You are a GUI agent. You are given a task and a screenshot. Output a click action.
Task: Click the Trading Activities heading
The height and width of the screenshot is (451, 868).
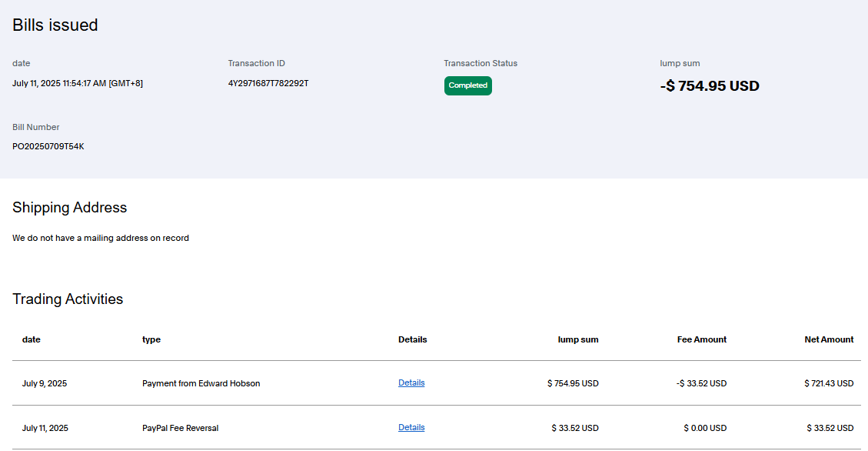(x=68, y=299)
